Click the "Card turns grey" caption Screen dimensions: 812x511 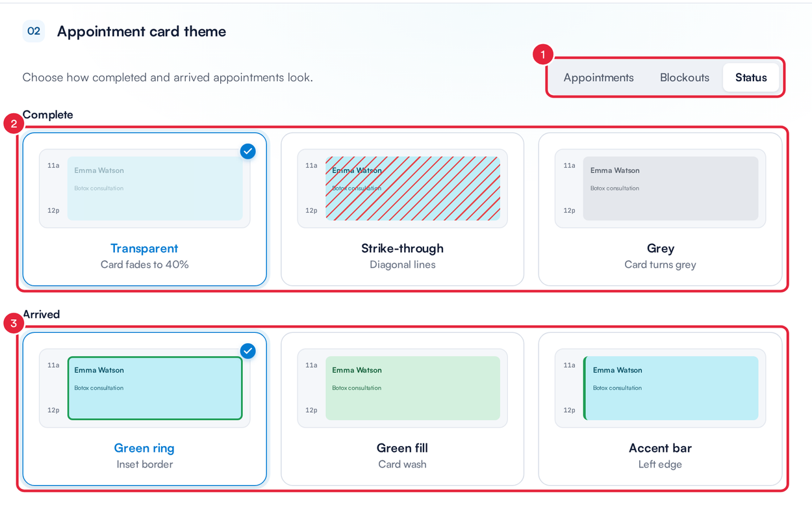(660, 265)
